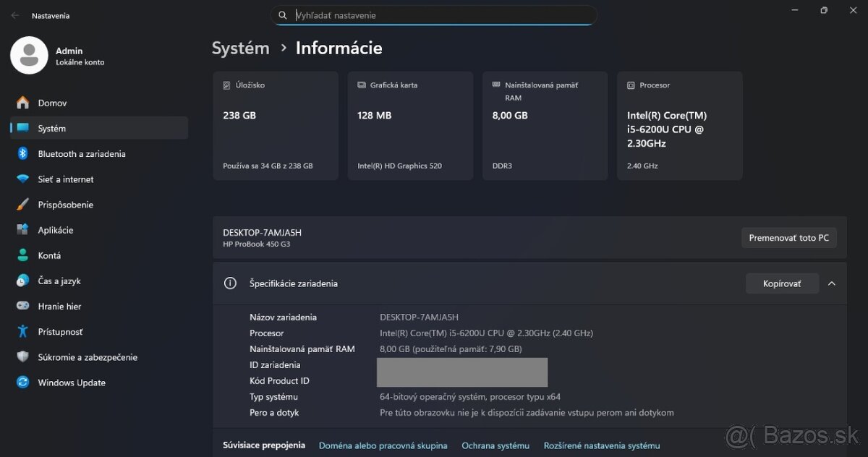Viewport: 868px width, 457px height.
Task: Follow the Ochrana systému link
Action: click(495, 445)
